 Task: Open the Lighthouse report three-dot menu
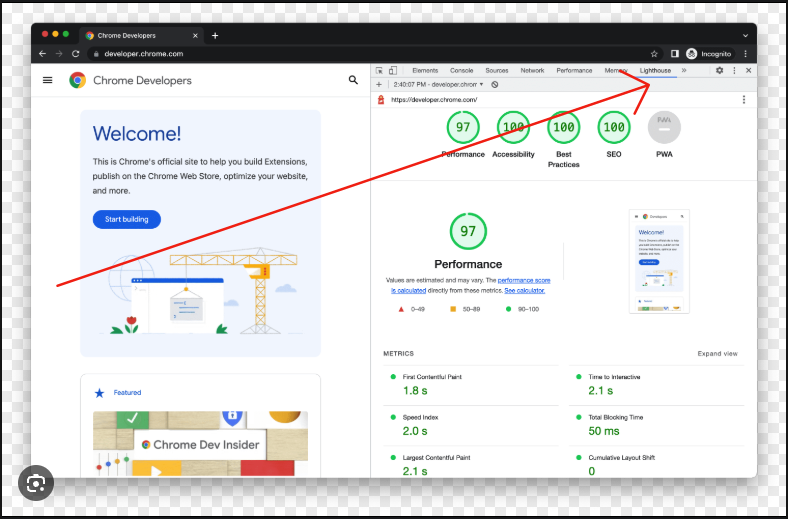pyautogui.click(x=744, y=99)
